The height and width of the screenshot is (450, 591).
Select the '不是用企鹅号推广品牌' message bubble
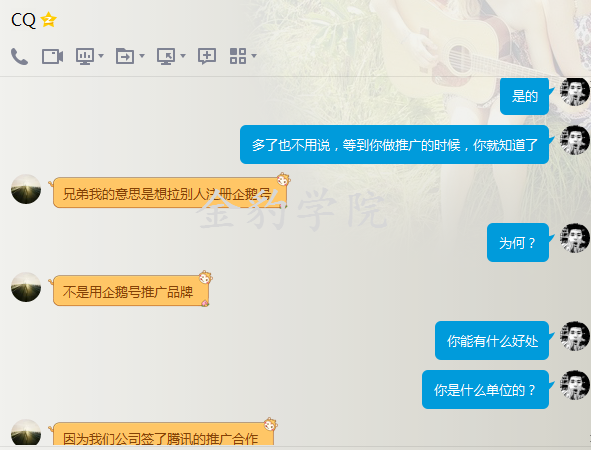click(x=131, y=291)
